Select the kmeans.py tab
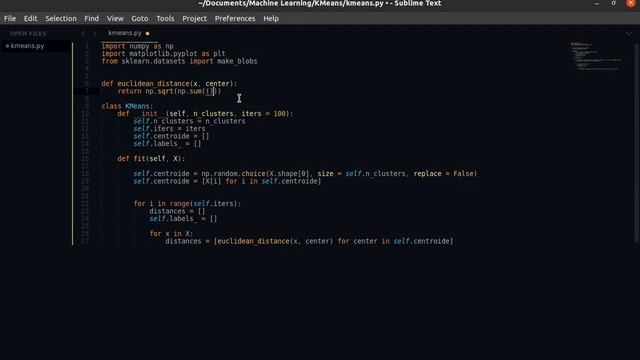 pyautogui.click(x=125, y=33)
